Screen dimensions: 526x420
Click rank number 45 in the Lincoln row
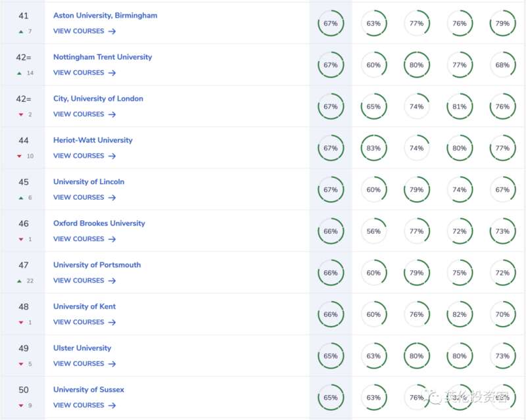click(x=24, y=182)
